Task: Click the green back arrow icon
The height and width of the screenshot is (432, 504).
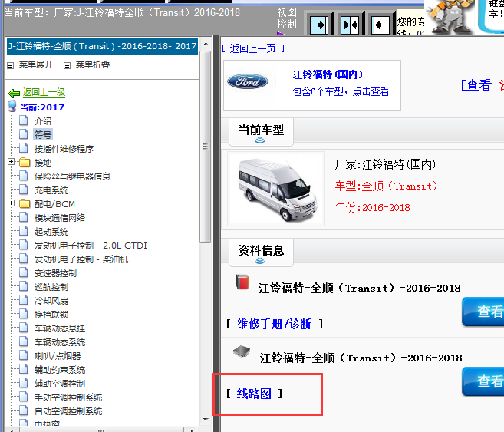Action: (x=14, y=93)
